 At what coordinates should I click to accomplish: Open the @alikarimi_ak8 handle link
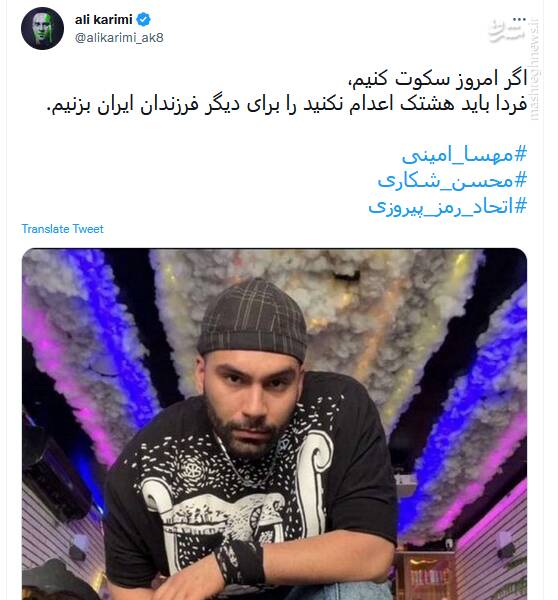point(119,38)
